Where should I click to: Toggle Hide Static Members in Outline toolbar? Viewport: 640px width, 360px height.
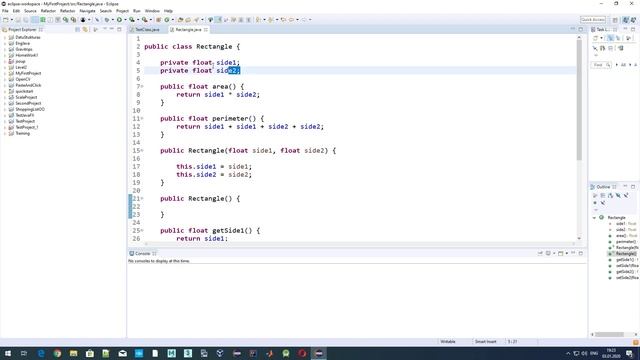(626, 195)
